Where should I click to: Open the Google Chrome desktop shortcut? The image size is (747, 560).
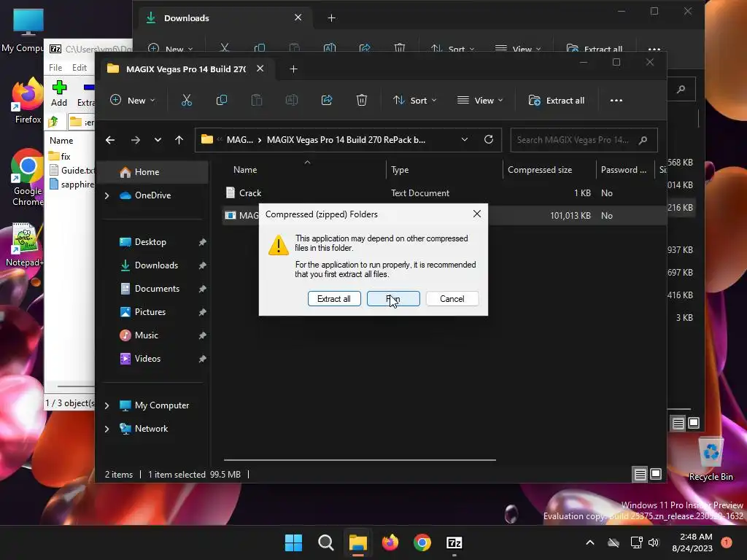(x=27, y=177)
